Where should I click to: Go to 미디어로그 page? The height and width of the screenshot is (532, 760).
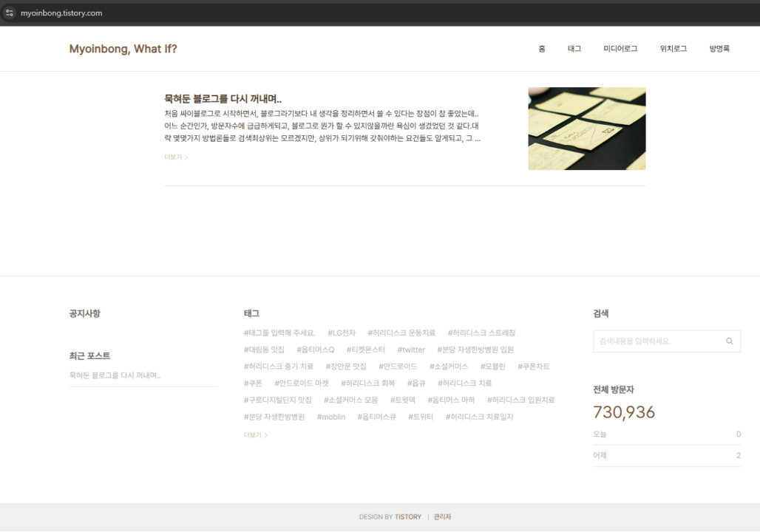[x=620, y=49]
